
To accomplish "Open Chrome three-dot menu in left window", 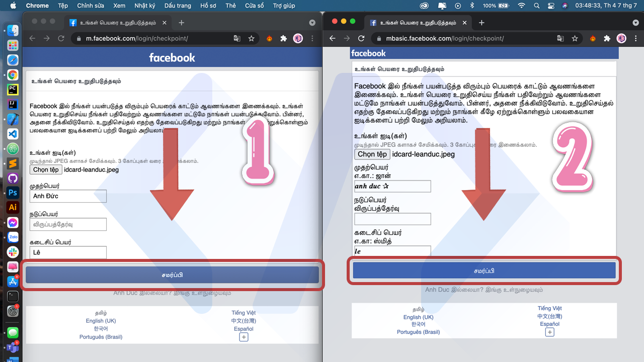I will click(x=312, y=38).
